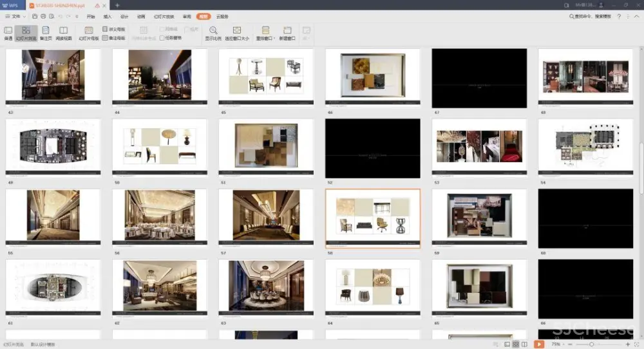Open the Reading View (阅读视图) icon
Screen dimensions: 644x349
[x=64, y=33]
